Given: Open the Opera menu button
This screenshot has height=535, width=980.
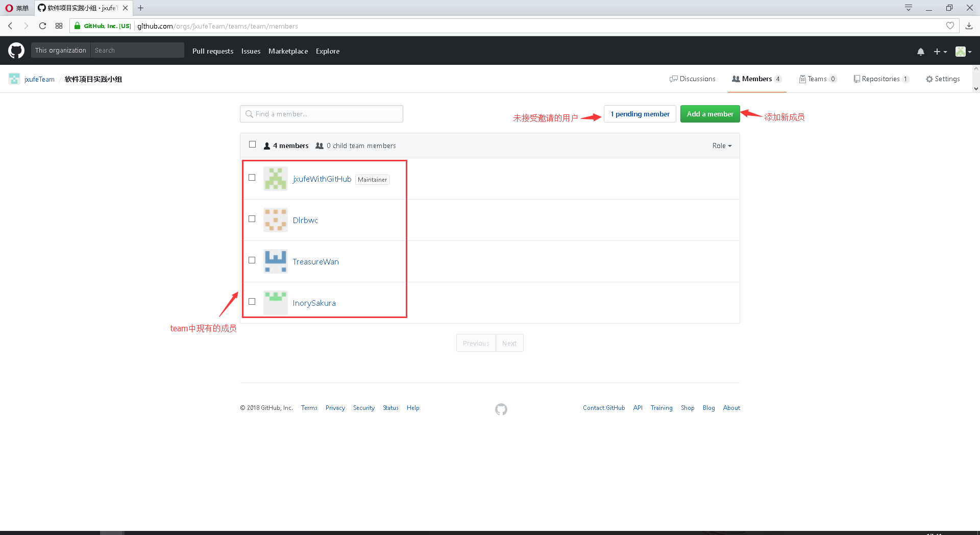Looking at the screenshot, I should [x=17, y=8].
